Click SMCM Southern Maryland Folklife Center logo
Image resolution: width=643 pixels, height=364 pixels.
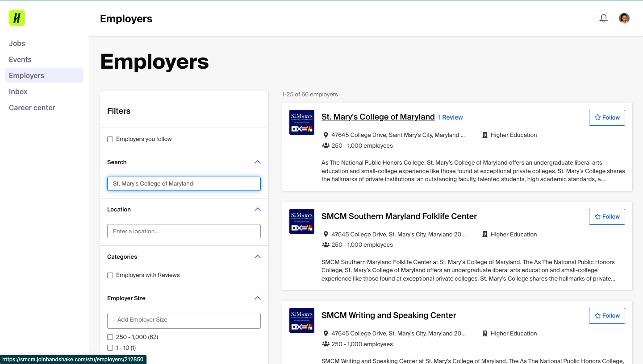point(302,221)
